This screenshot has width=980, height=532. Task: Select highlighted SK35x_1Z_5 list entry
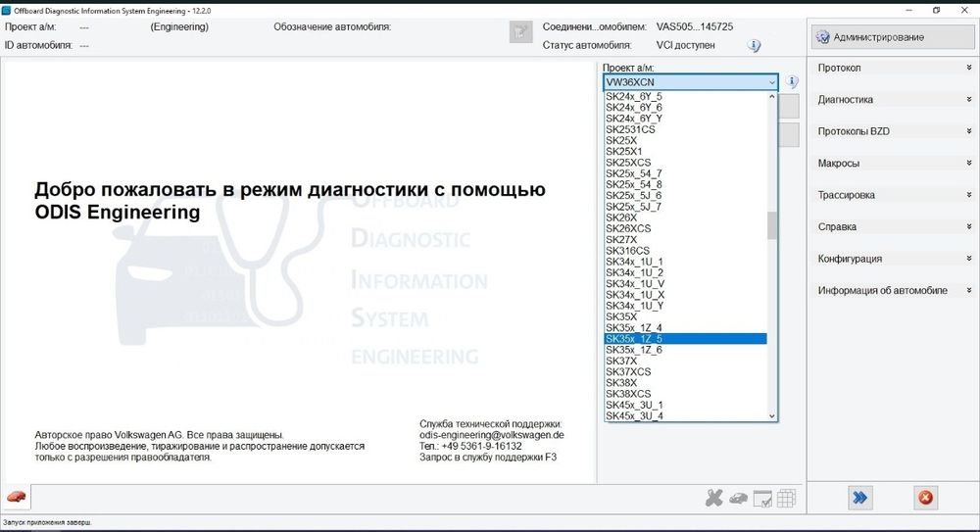(685, 339)
